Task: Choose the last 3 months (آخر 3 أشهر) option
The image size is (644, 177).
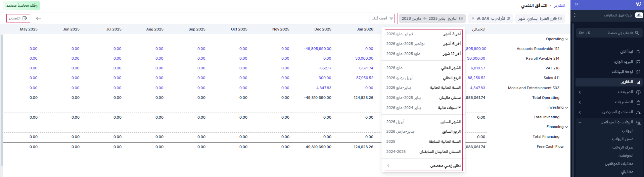Action: pyautogui.click(x=423, y=34)
